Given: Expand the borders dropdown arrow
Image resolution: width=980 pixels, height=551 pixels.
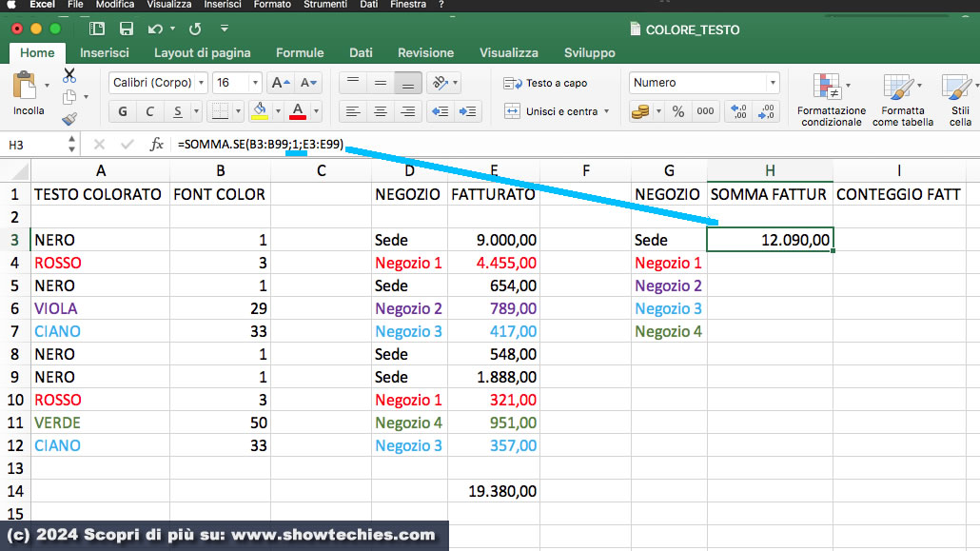Looking at the screenshot, I should pyautogui.click(x=238, y=111).
